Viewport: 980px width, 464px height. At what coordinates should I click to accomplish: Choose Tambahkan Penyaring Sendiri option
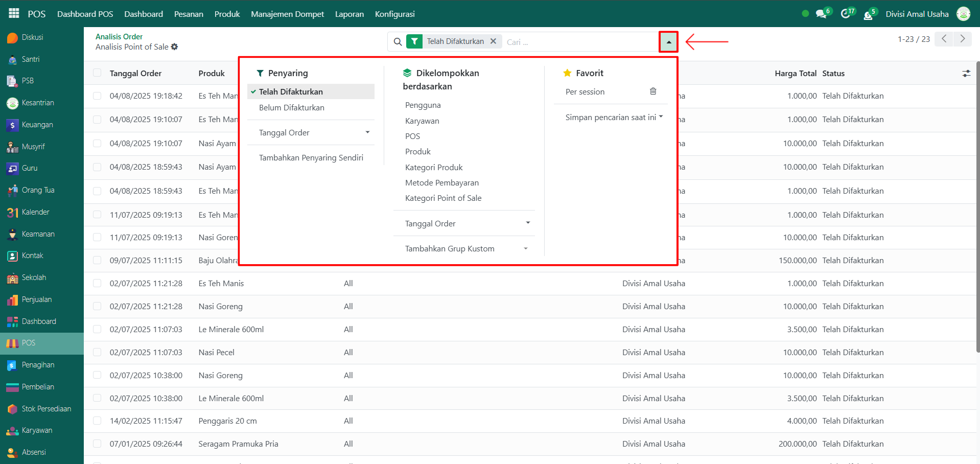click(x=311, y=158)
